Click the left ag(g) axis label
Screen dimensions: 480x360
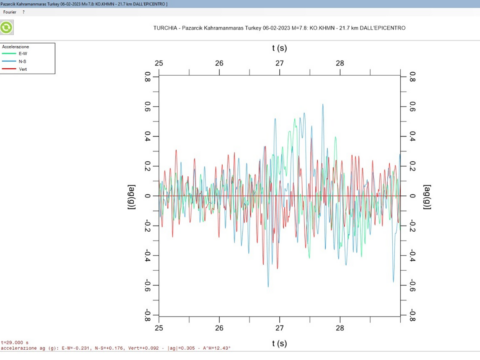tap(132, 197)
